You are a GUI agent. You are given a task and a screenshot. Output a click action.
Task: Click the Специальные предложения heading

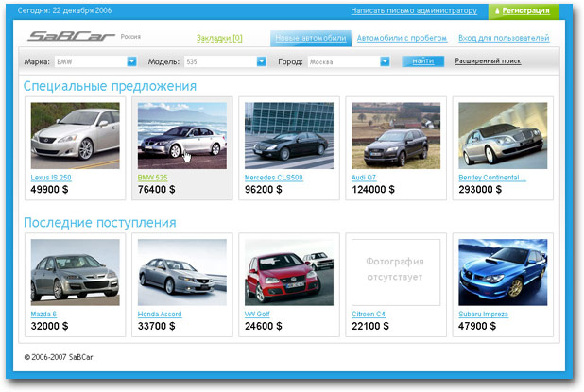(110, 86)
